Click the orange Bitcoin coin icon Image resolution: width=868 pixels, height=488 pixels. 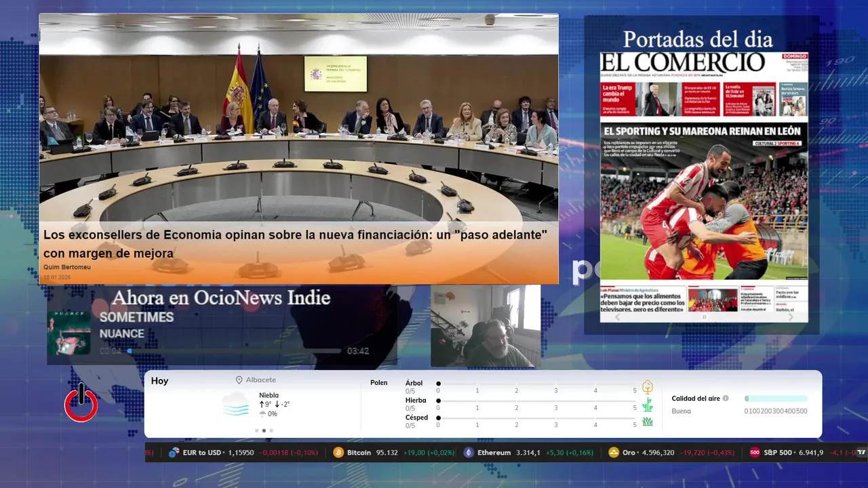pos(338,453)
